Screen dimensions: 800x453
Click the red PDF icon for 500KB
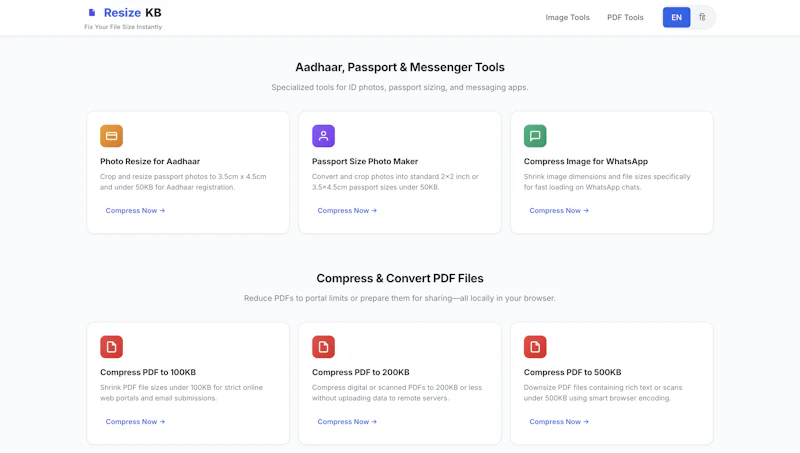pyautogui.click(x=535, y=347)
